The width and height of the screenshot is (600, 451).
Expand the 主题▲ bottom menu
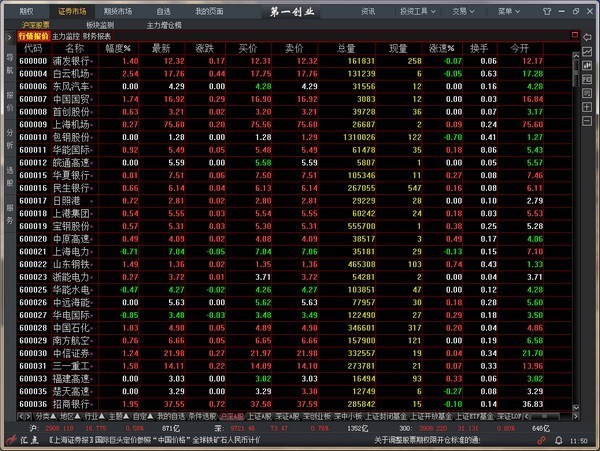tap(119, 416)
